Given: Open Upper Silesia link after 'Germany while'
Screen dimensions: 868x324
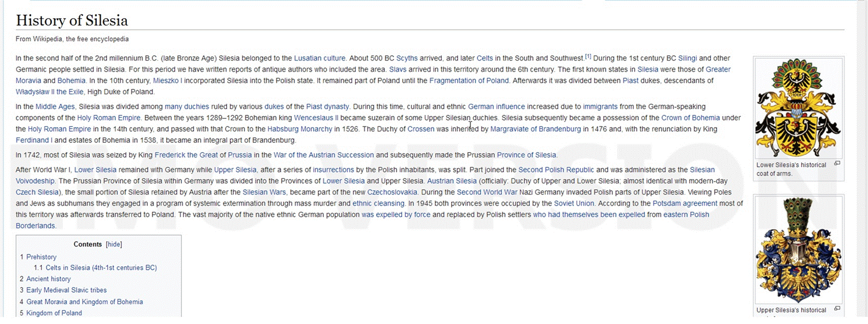Looking at the screenshot, I should 235,170.
